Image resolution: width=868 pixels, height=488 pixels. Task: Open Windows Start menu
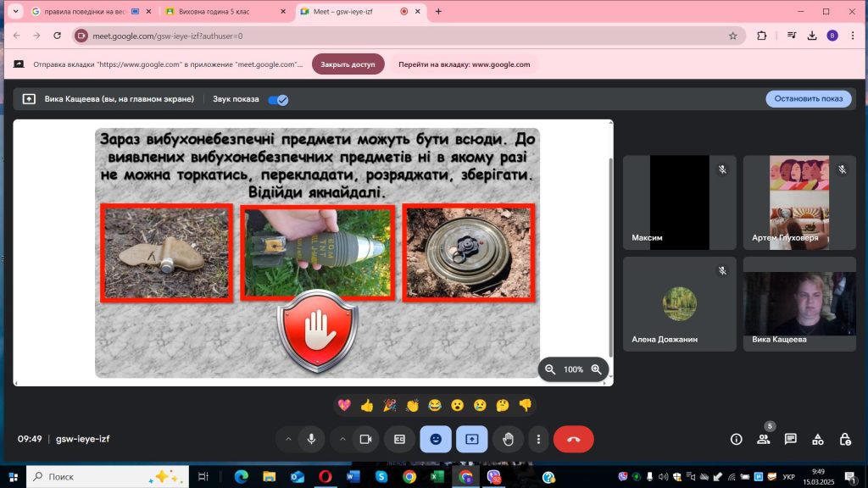[14, 477]
